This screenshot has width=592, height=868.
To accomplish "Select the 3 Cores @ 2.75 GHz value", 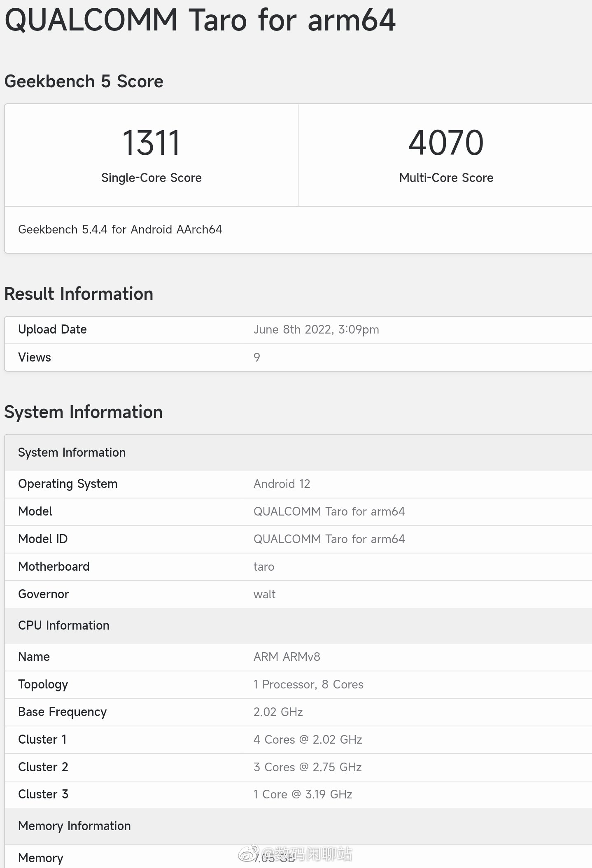I will (307, 767).
